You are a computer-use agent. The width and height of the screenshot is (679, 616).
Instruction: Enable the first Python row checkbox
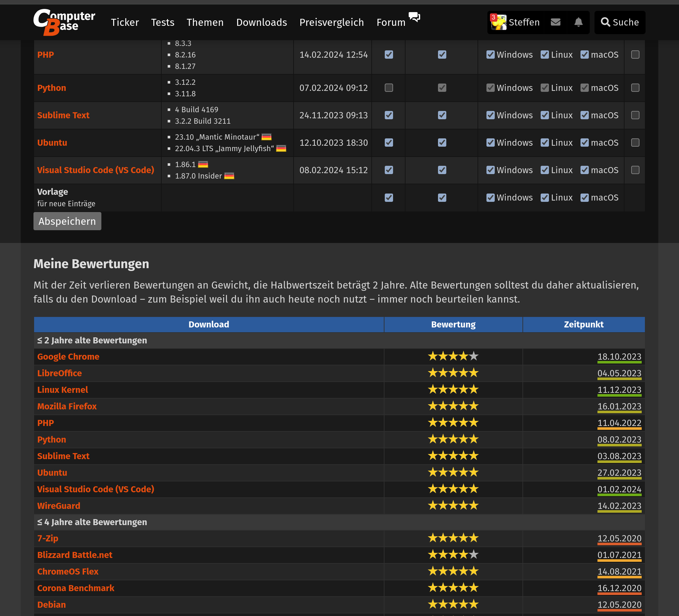[x=389, y=88]
